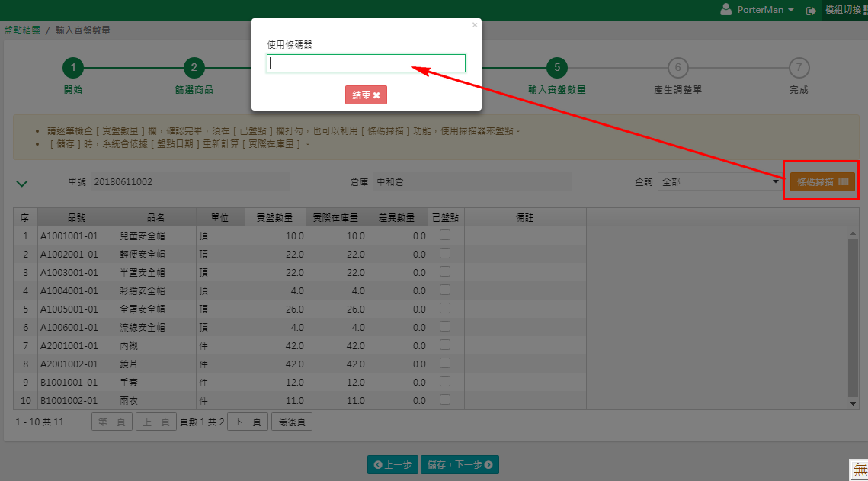Go to step 2 篩選商品 circle
Viewport: 868px width, 481px height.
point(194,68)
